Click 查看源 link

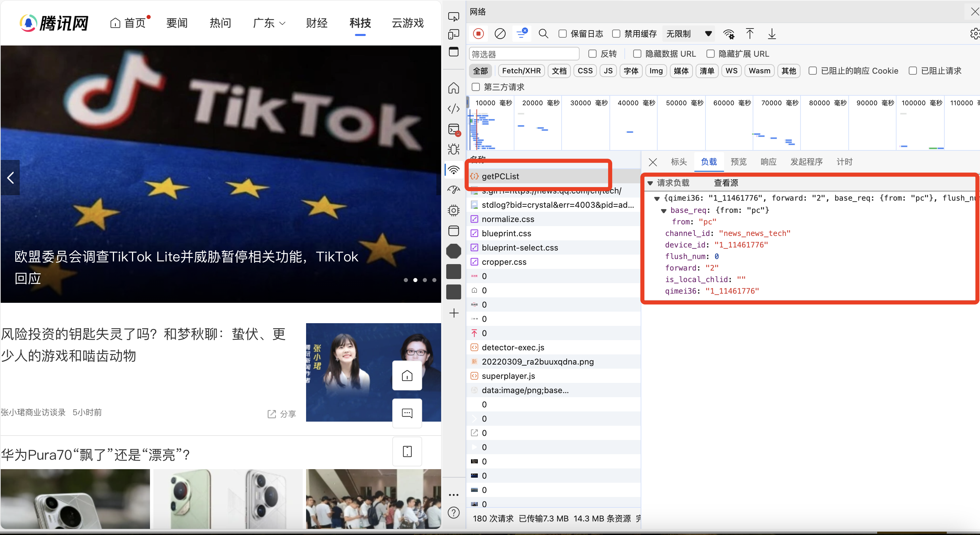pyautogui.click(x=725, y=183)
